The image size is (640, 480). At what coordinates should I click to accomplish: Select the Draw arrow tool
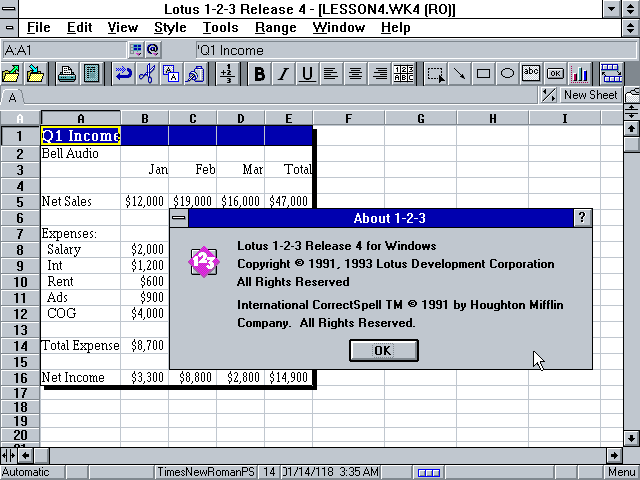[x=460, y=74]
